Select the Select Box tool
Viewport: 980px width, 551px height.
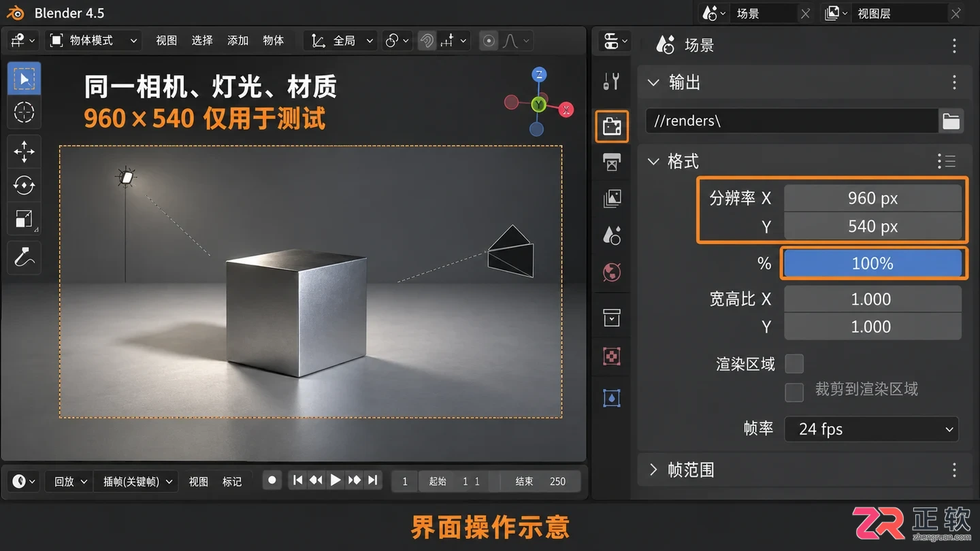click(24, 79)
